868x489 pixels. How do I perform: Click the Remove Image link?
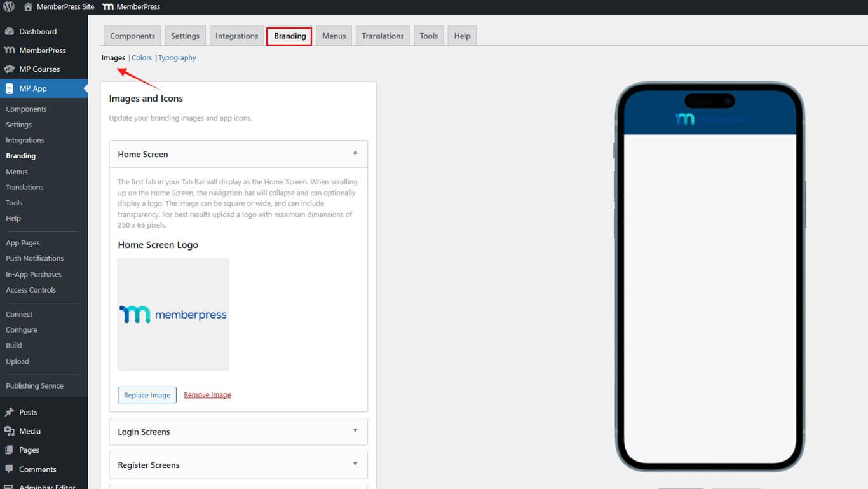[207, 395]
